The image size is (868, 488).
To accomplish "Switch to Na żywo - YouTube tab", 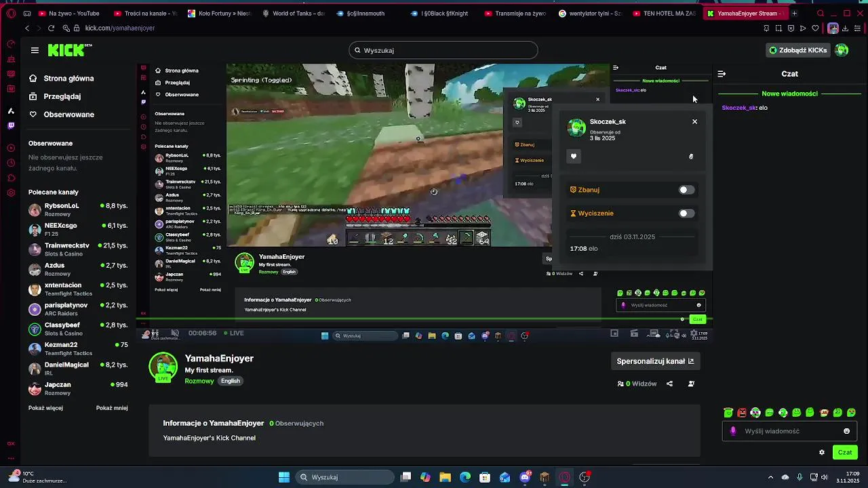I will [71, 13].
